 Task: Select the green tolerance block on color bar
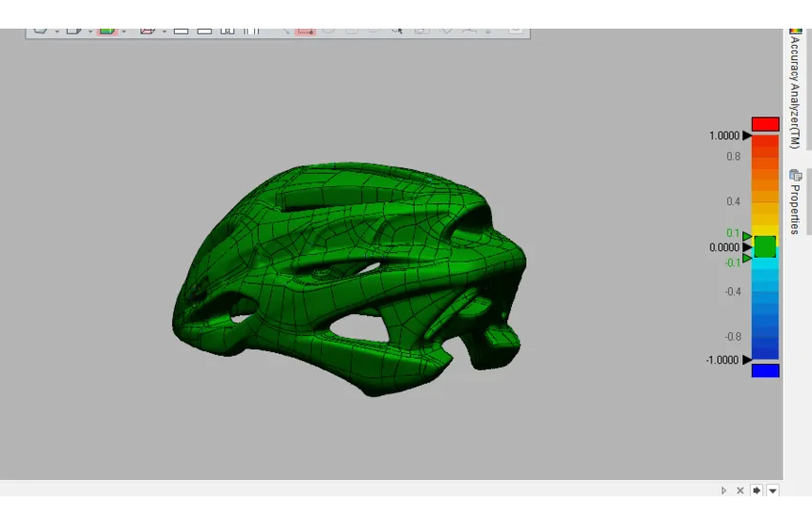[765, 247]
